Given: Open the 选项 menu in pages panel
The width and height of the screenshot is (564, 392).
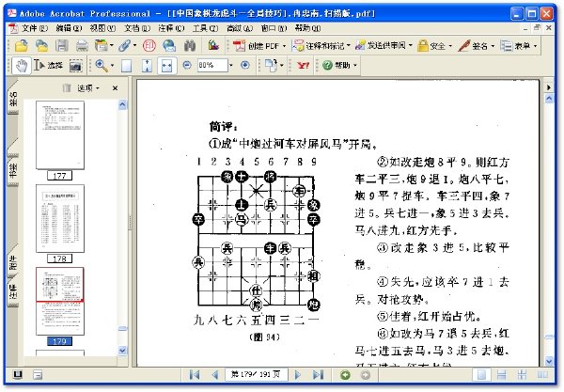Looking at the screenshot, I should (88, 88).
